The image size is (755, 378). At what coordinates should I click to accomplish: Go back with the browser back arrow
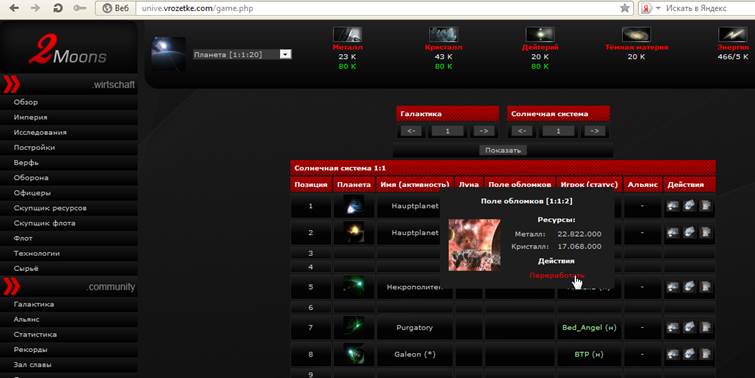(x=14, y=8)
